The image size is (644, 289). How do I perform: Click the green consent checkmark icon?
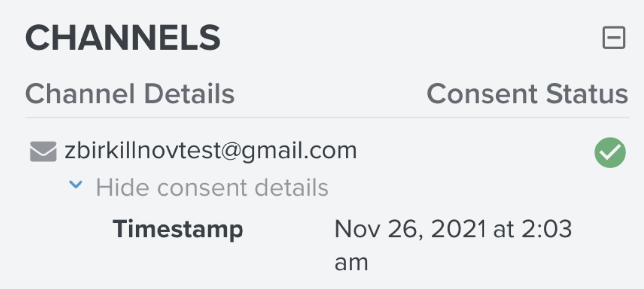coord(610,152)
